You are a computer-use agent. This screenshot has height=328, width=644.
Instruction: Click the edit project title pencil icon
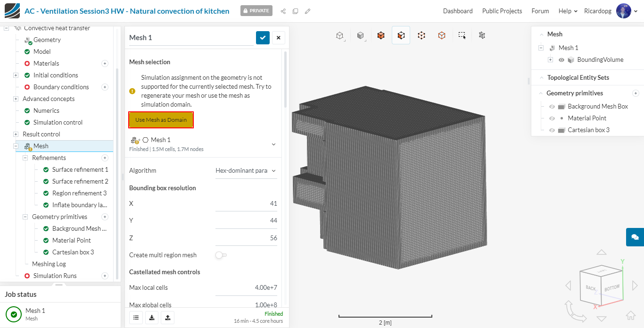click(307, 11)
